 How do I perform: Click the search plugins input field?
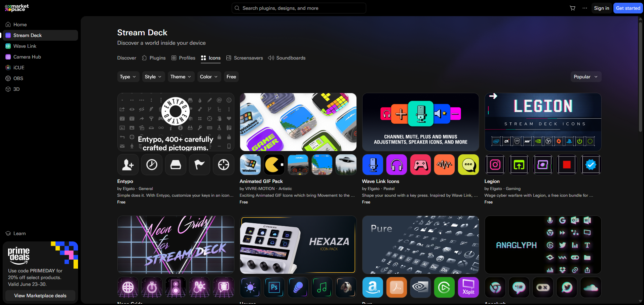point(299,8)
